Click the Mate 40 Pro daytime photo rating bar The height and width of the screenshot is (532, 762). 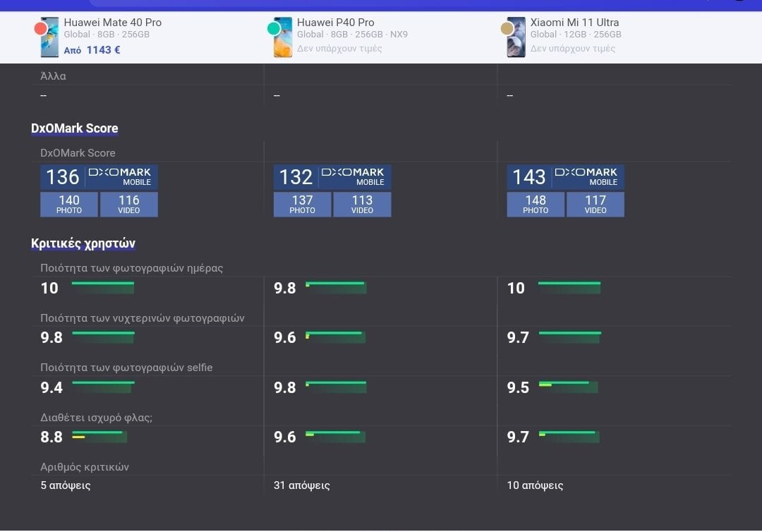click(103, 288)
